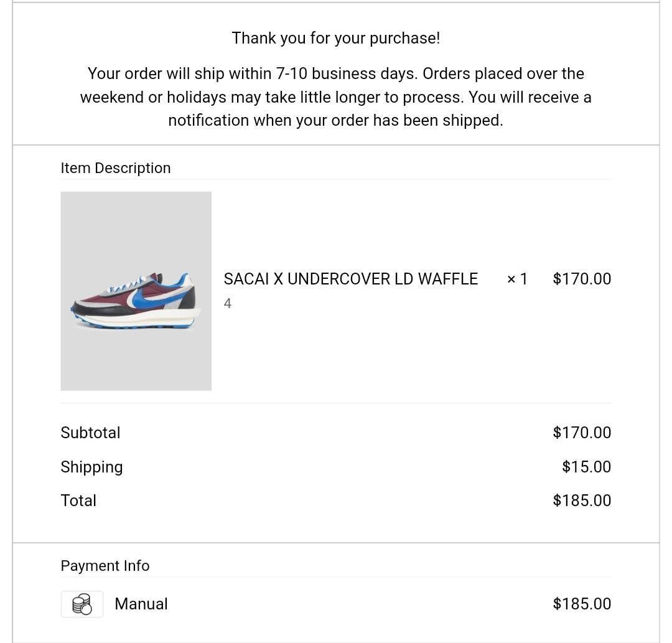Viewport: 672px width, 643px height.
Task: Click the shipping cost $15.00
Action: 586,467
